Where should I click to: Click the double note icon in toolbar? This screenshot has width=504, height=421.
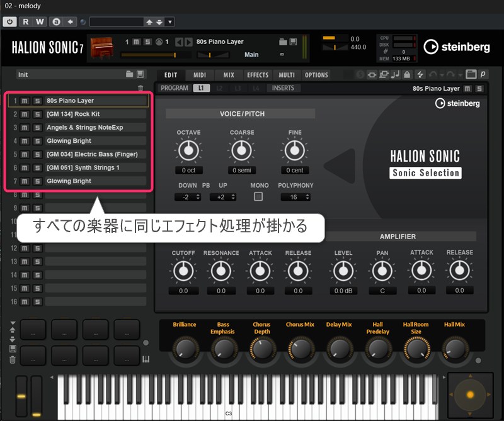click(396, 75)
